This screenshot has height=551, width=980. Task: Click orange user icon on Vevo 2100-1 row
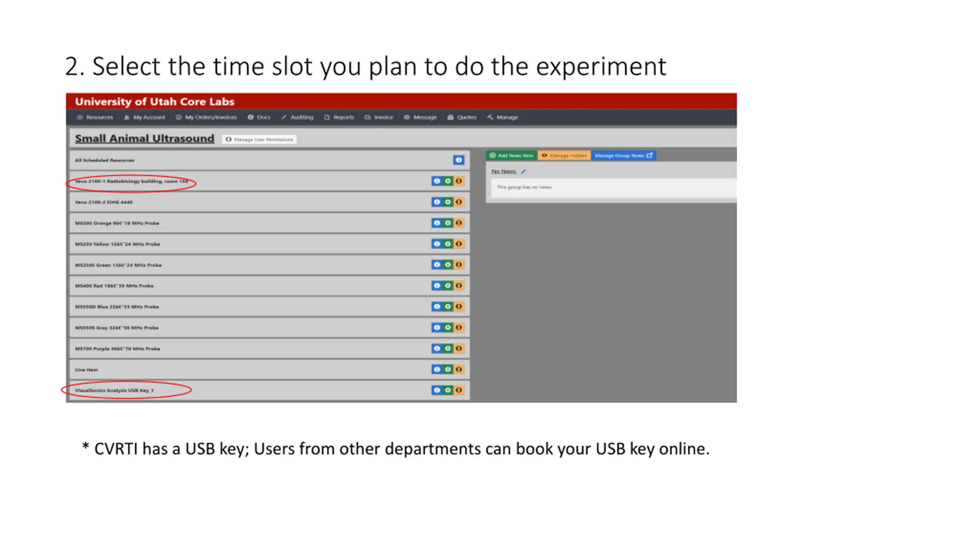(459, 181)
